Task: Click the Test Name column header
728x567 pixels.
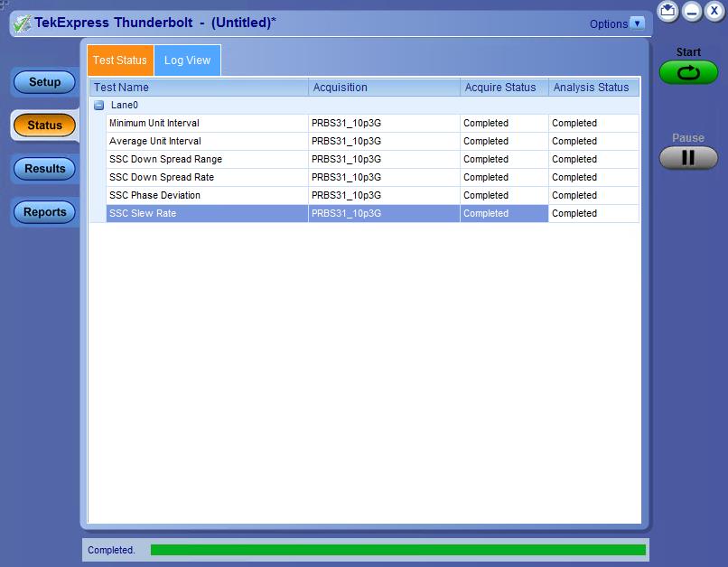Action: point(199,88)
